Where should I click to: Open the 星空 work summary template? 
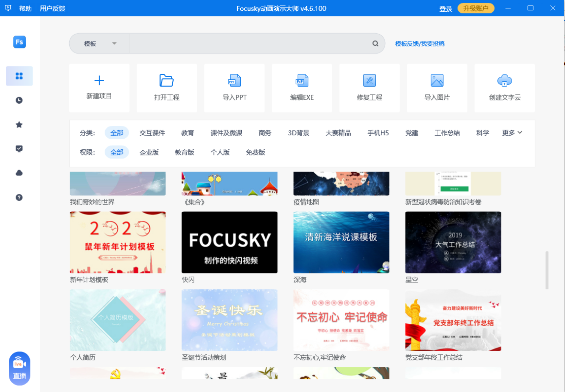pos(453,242)
